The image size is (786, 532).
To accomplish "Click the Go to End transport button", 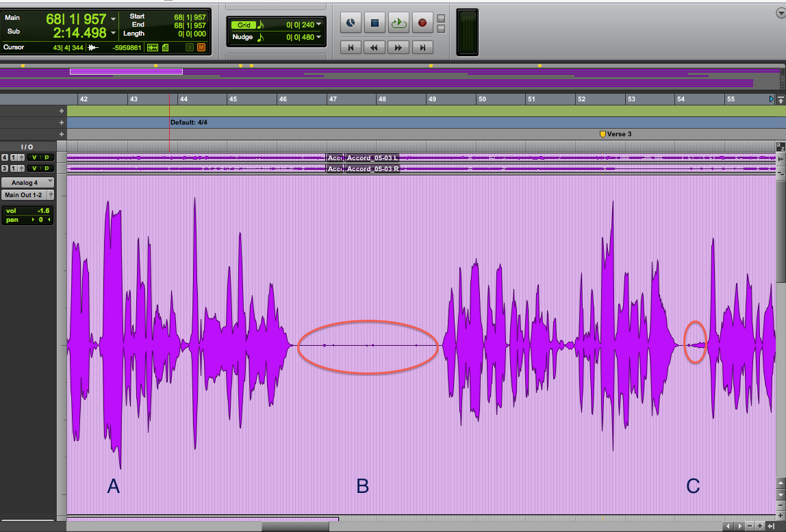I will tap(422, 48).
